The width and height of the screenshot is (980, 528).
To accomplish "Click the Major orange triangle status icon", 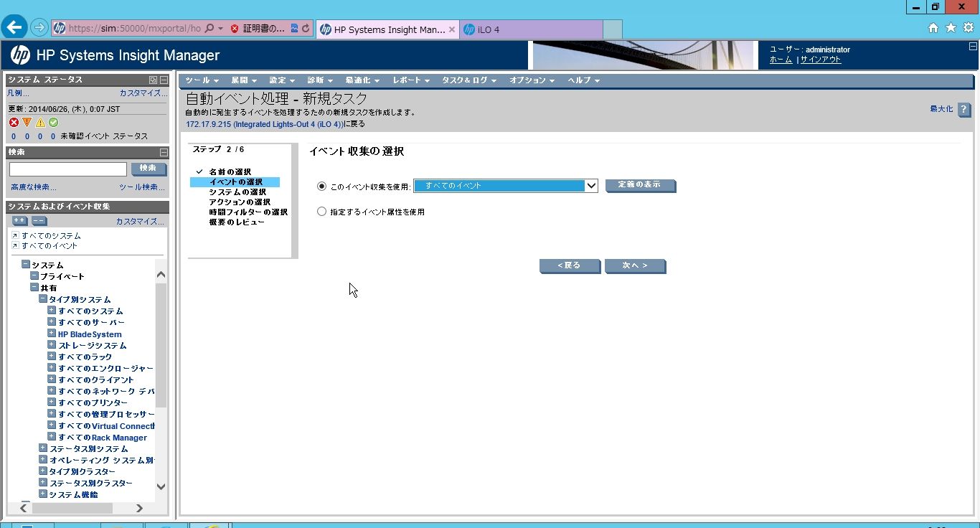I will (27, 123).
